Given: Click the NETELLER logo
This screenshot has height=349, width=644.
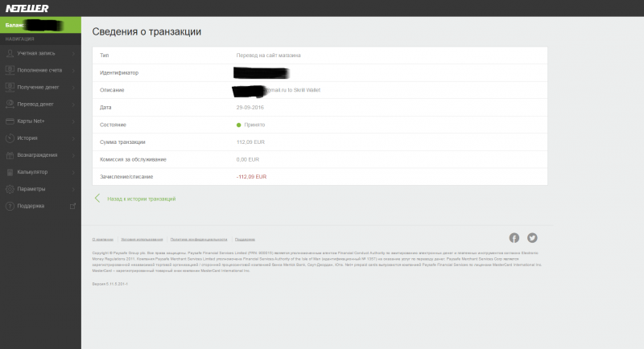Looking at the screenshot, I should click(25, 7).
